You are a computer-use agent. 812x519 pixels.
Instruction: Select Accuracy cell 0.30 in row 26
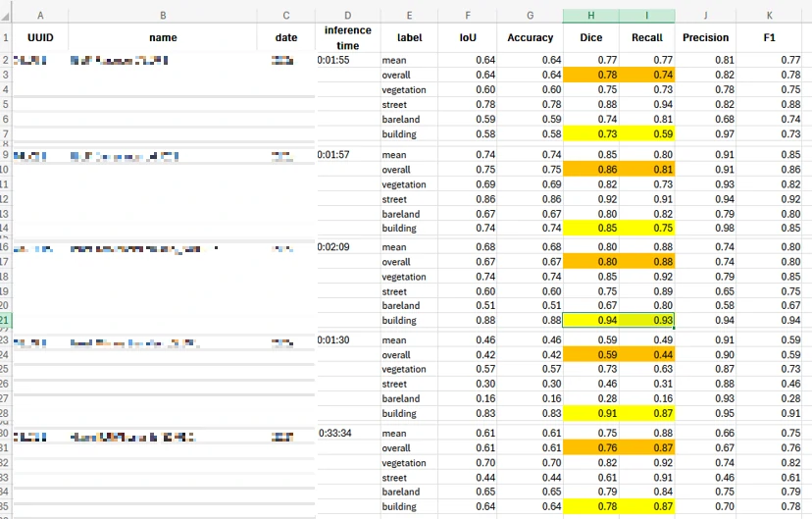531,384
